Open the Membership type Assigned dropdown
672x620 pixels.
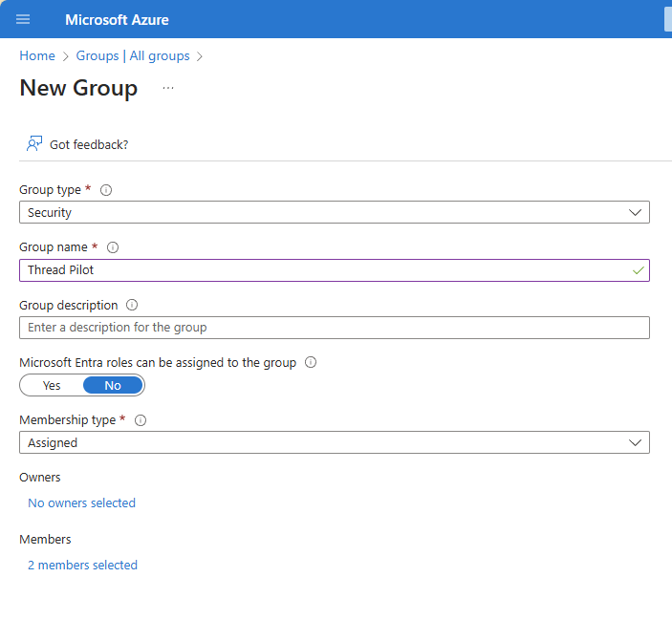click(335, 442)
